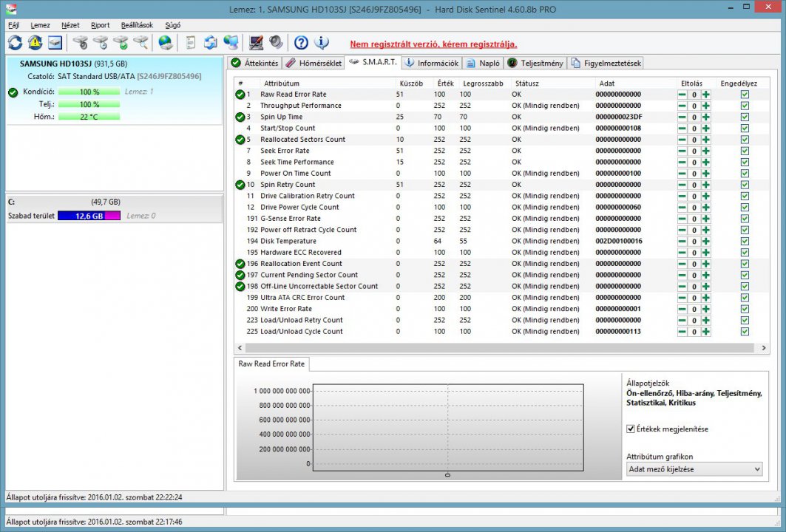Screen dimensions: 786x532
Task: Click the speech bubble info icon in toolbar
Action: point(321,43)
